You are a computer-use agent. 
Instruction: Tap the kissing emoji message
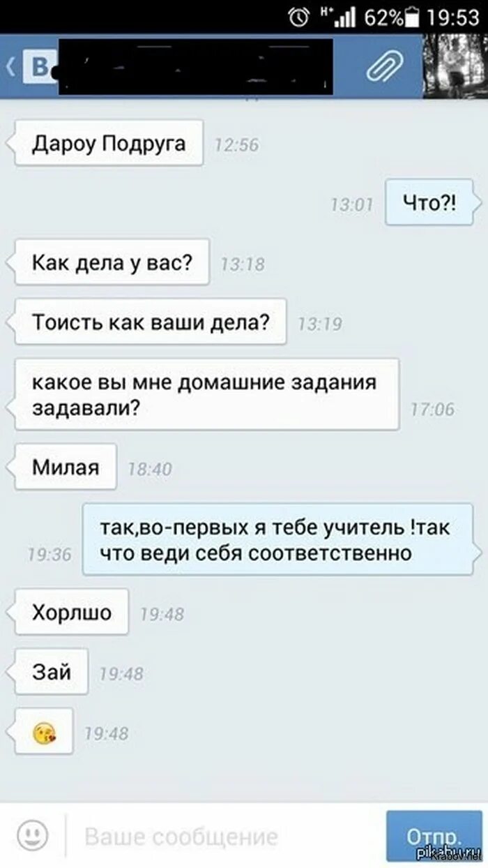pos(44,731)
